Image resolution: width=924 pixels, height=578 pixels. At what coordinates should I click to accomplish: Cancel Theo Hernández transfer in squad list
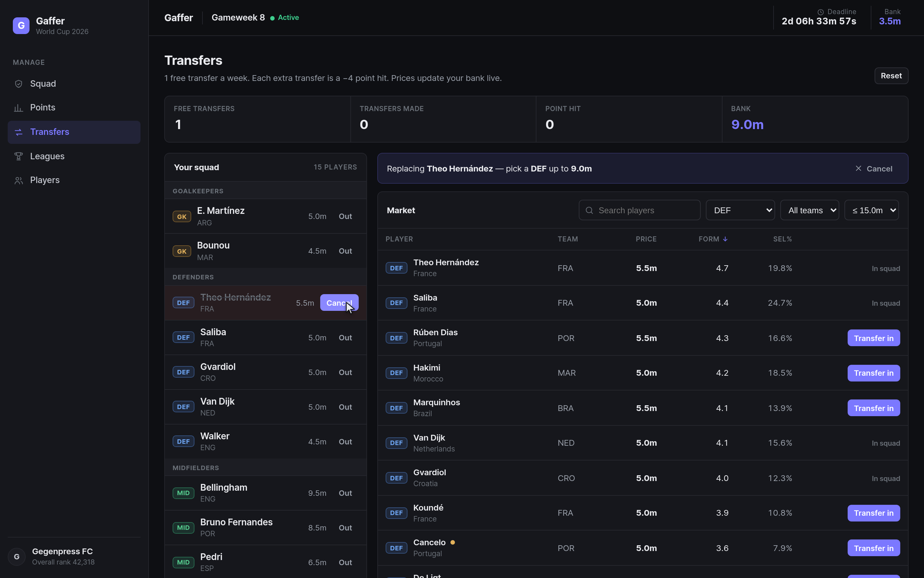[x=339, y=302]
